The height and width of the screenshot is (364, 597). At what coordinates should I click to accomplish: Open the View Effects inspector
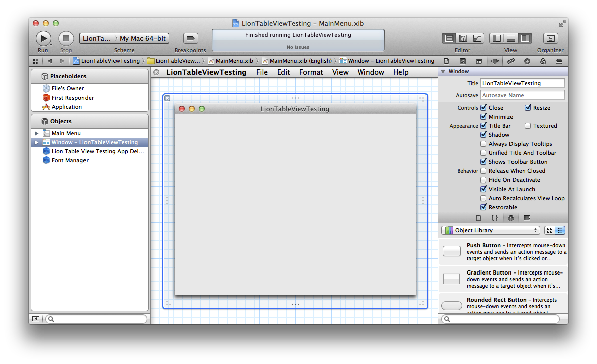559,61
